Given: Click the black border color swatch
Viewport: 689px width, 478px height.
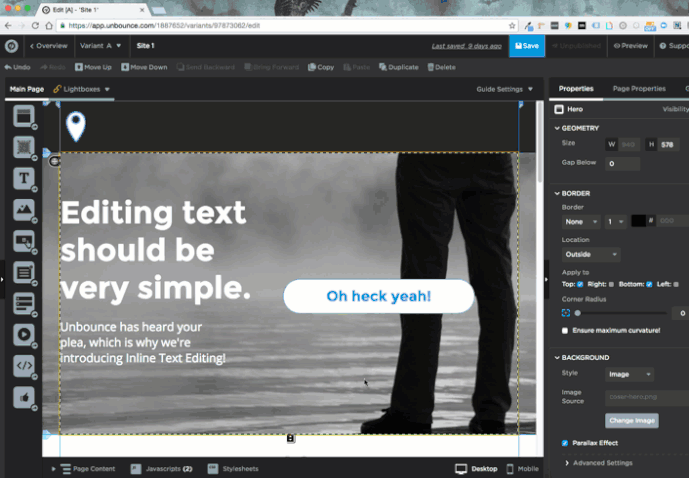Looking at the screenshot, I should pos(638,221).
